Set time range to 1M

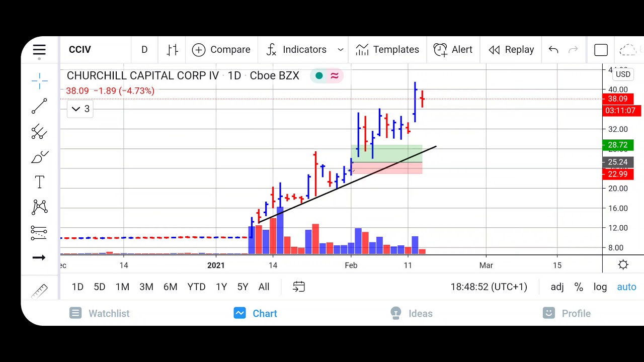(122, 287)
